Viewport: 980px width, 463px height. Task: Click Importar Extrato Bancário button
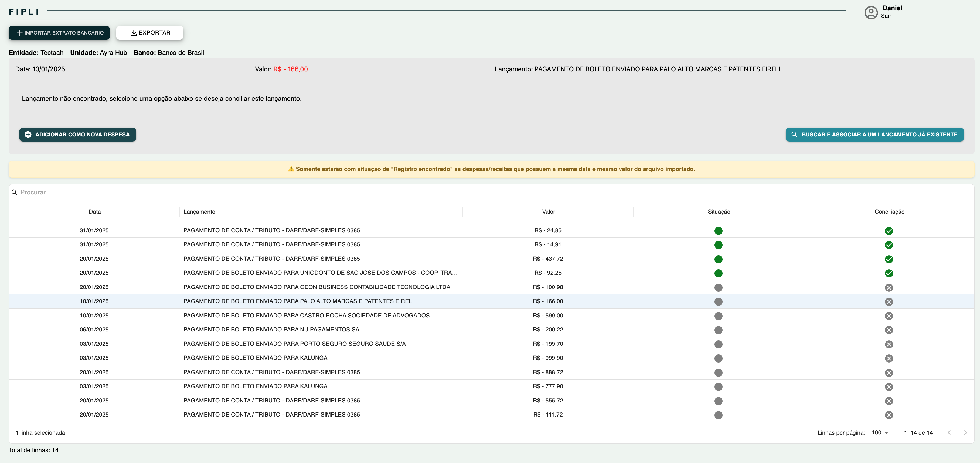59,33
